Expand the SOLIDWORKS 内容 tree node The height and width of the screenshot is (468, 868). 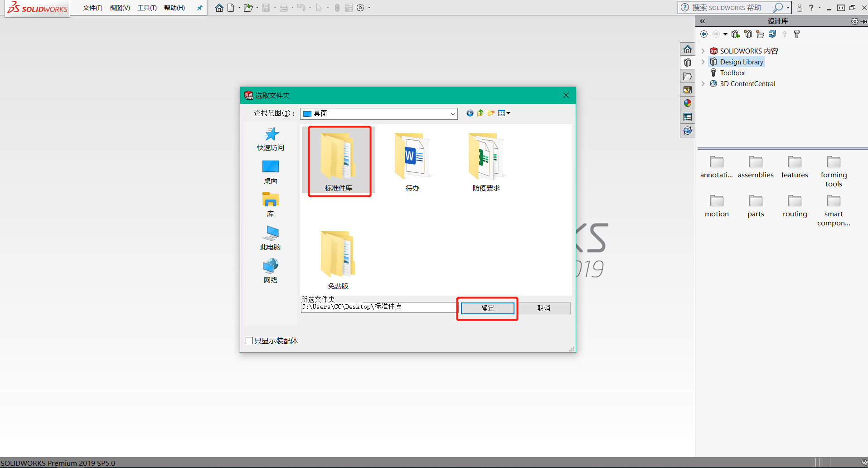coord(703,51)
